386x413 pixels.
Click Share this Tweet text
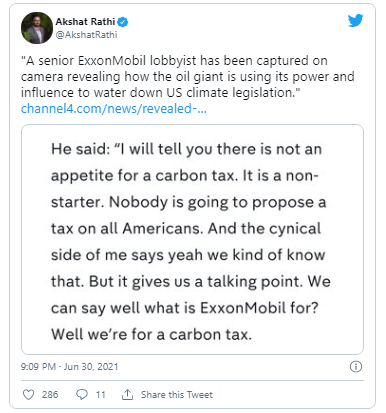pos(177,395)
